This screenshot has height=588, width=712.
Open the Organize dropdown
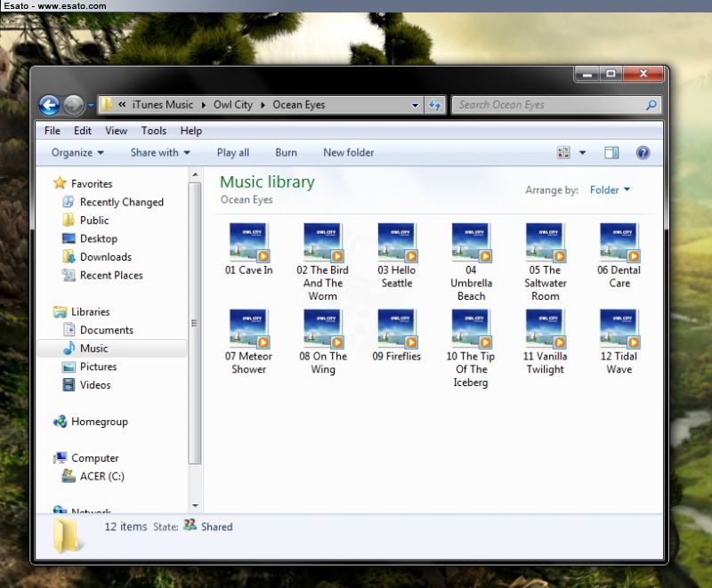pyautogui.click(x=77, y=152)
